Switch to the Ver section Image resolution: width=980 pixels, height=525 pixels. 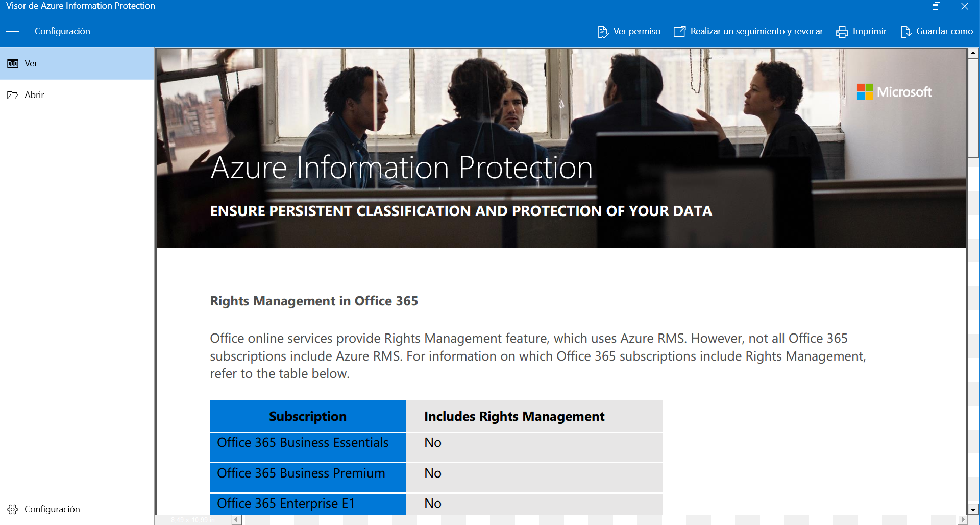(31, 63)
